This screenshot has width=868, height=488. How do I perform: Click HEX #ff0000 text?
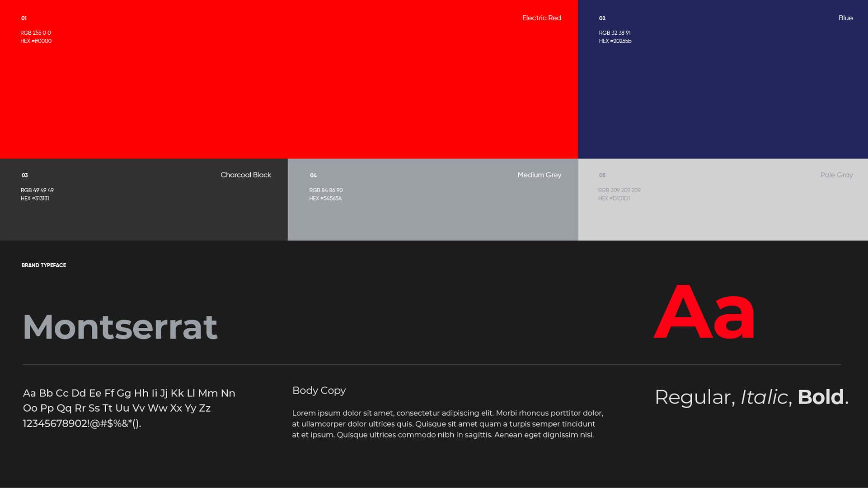coord(36,41)
